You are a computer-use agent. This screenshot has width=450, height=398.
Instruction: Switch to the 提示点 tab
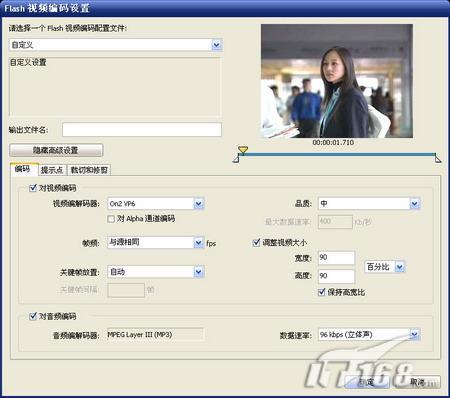pyautogui.click(x=52, y=170)
